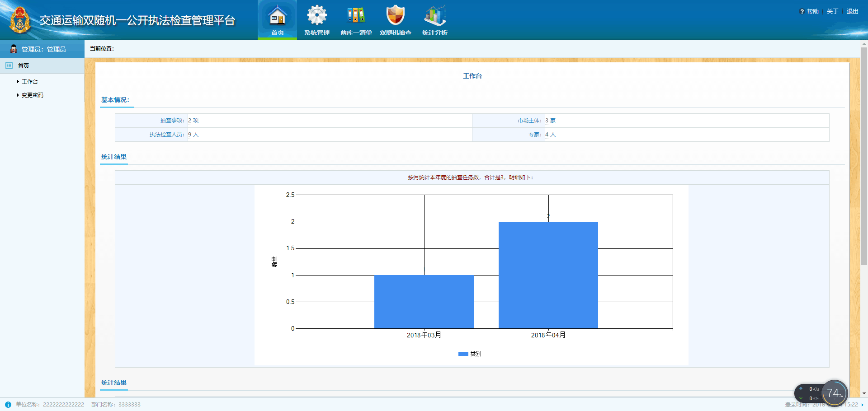Click the scrollbar down arrow
This screenshot has width=868, height=411.
(864, 394)
